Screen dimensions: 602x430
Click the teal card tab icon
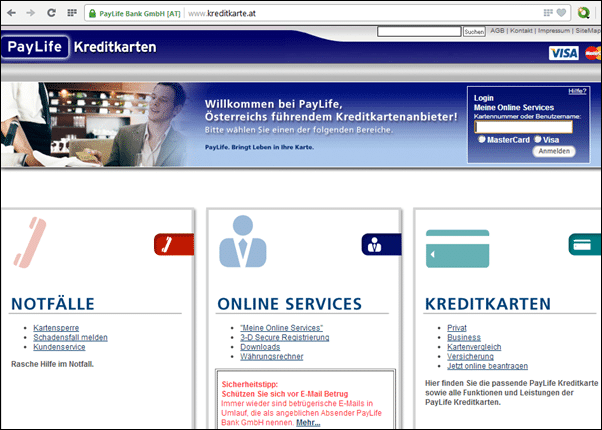[x=585, y=244]
